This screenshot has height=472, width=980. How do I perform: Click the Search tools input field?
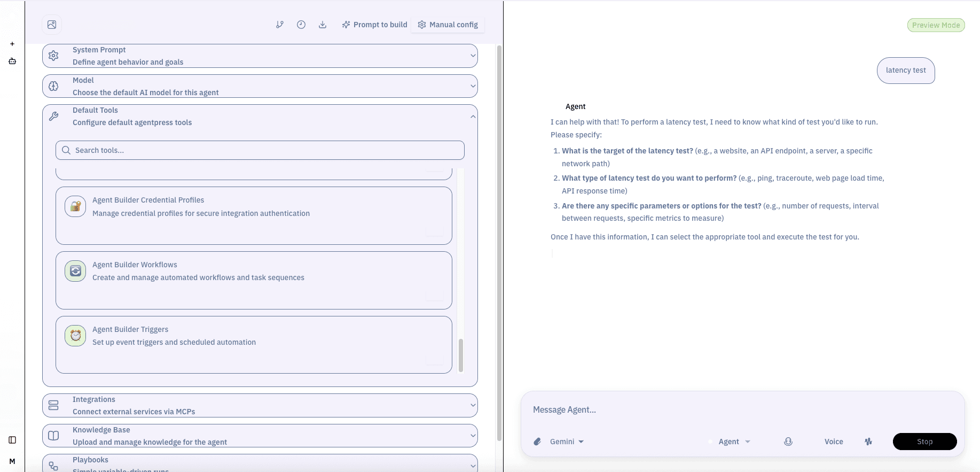(260, 150)
